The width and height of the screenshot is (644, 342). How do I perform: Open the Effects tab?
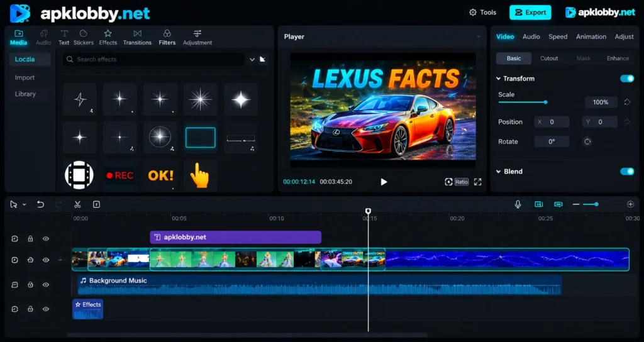[x=108, y=37]
